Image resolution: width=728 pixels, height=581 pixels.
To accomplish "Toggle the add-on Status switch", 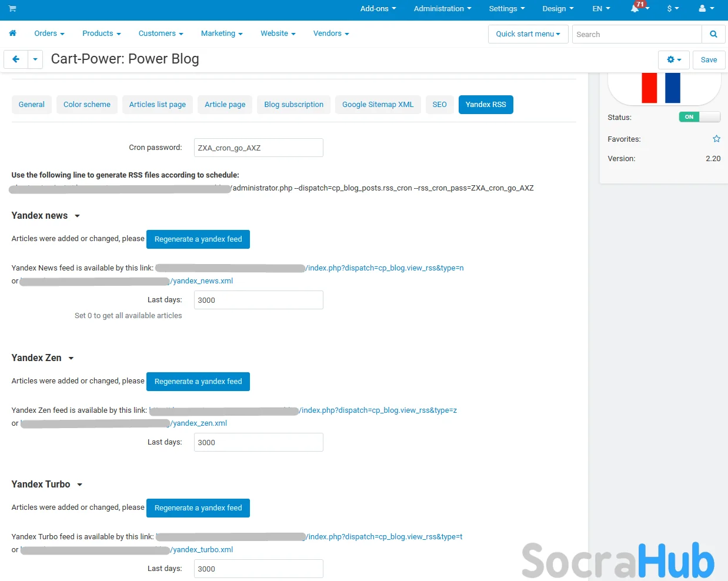I will 700,117.
